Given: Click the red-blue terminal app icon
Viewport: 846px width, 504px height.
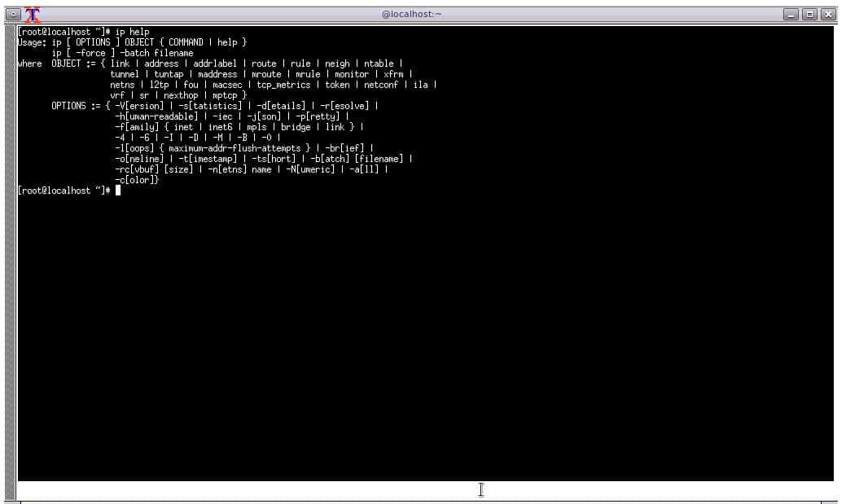Looking at the screenshot, I should (x=33, y=15).
